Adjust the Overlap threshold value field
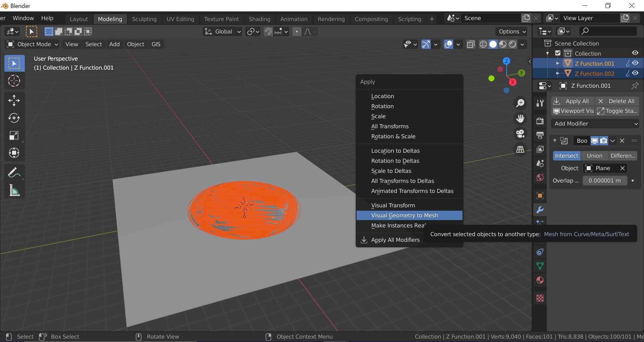Viewport: 644px width, 342px height. pos(604,181)
